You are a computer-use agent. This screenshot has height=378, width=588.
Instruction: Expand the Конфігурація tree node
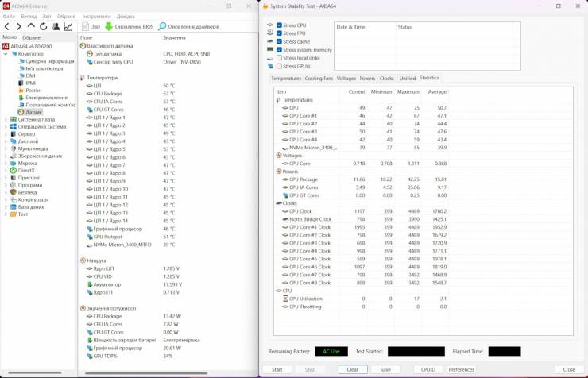click(6, 199)
